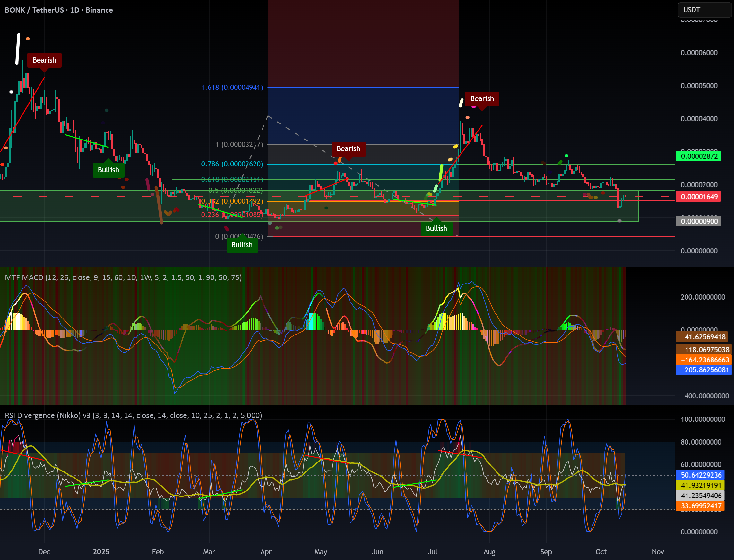Click the 0.786 (0.00002620) Fibonacci label
Image resolution: width=734 pixels, height=560 pixels.
click(x=232, y=164)
